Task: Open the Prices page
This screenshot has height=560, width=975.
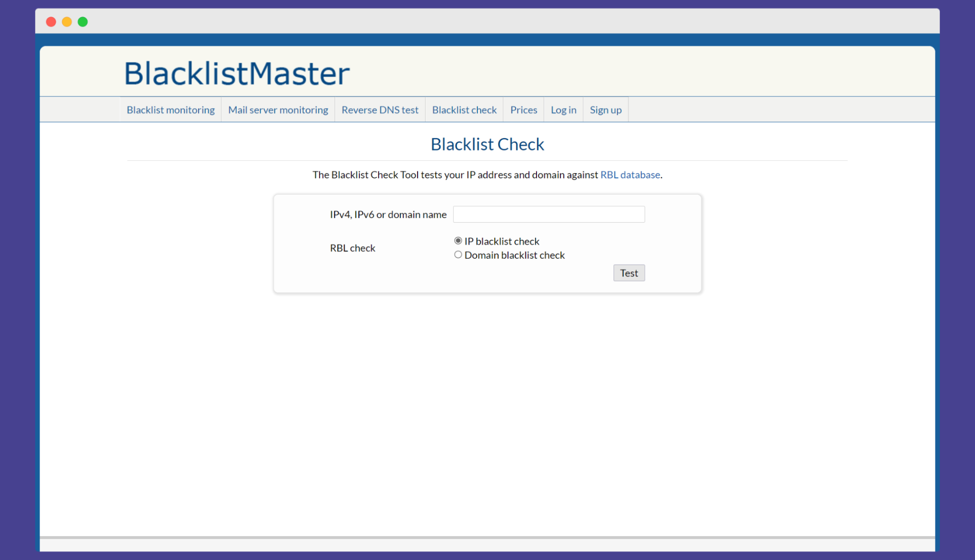Action: (x=523, y=110)
